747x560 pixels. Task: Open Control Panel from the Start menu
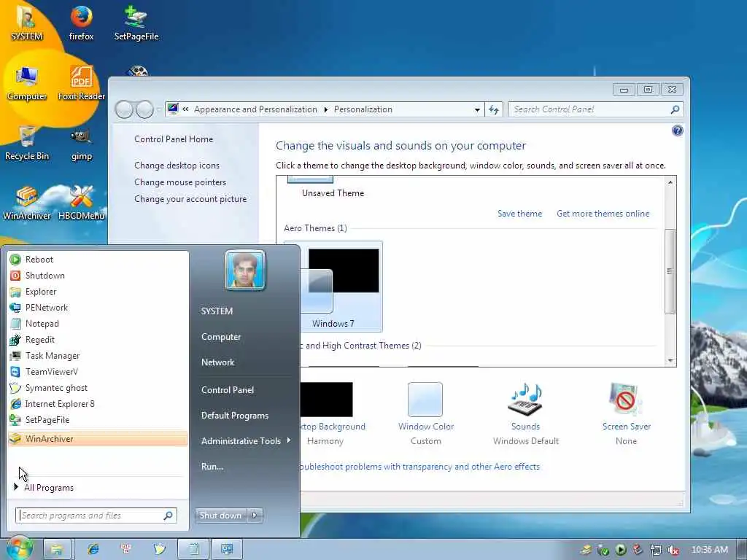[228, 389]
